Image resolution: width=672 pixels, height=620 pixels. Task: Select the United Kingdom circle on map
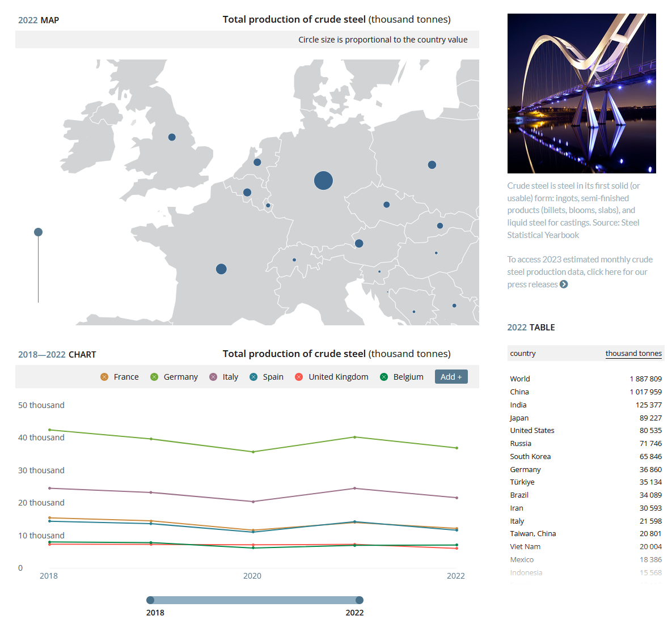point(172,137)
